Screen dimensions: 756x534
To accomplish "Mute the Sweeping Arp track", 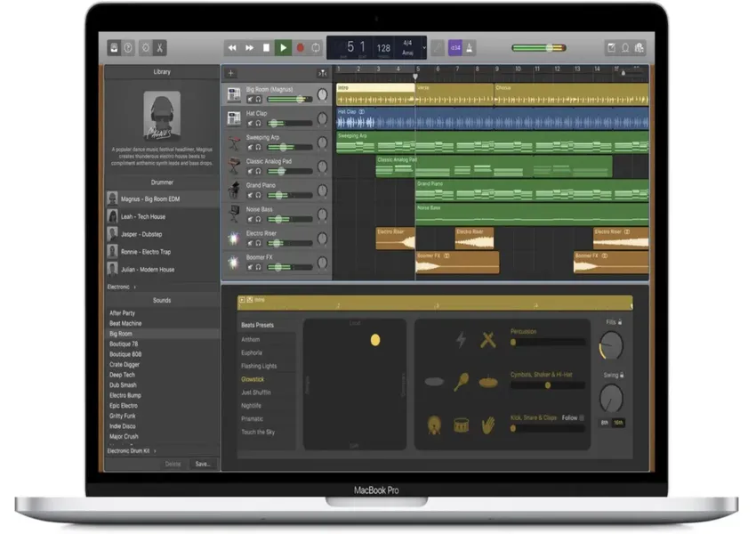I will pos(250,147).
